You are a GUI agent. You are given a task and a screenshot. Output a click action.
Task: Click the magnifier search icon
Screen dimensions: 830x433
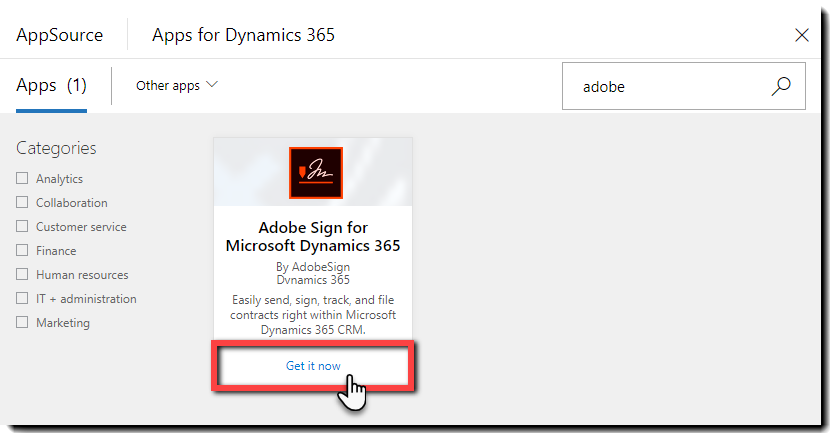(781, 86)
